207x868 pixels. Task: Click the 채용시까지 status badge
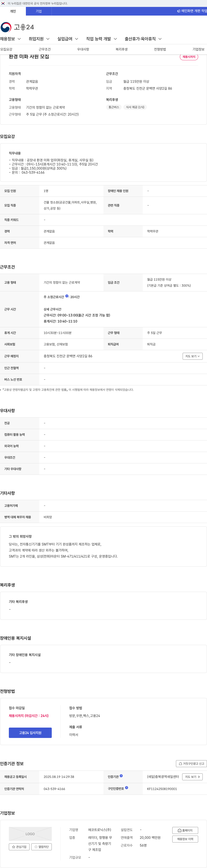tap(189, 57)
